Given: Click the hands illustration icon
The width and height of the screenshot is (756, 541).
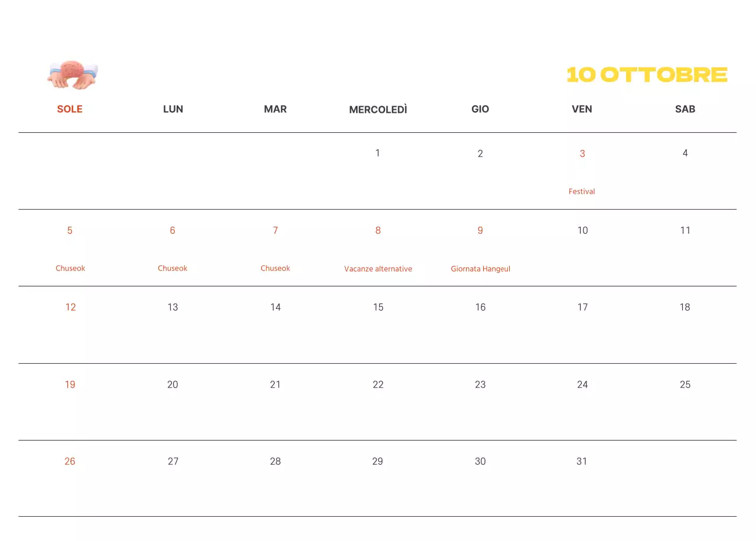Looking at the screenshot, I should 72,75.
